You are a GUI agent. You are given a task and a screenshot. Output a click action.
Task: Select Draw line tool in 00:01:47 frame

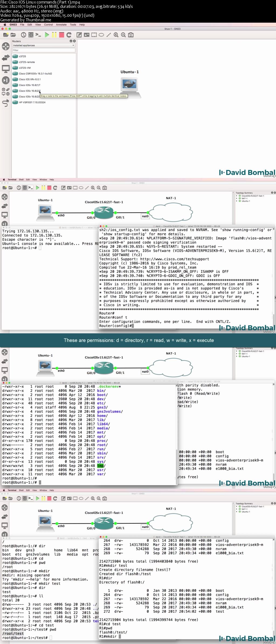click(x=109, y=35)
